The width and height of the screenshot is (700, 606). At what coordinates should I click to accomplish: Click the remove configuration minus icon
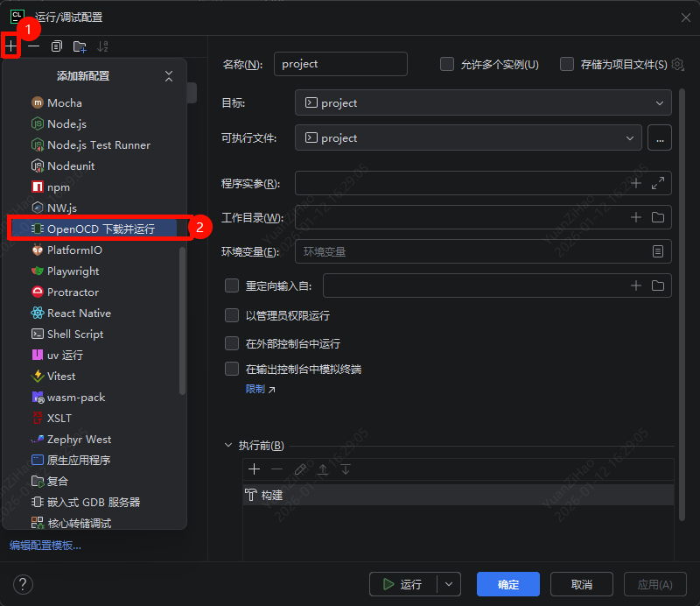33,46
